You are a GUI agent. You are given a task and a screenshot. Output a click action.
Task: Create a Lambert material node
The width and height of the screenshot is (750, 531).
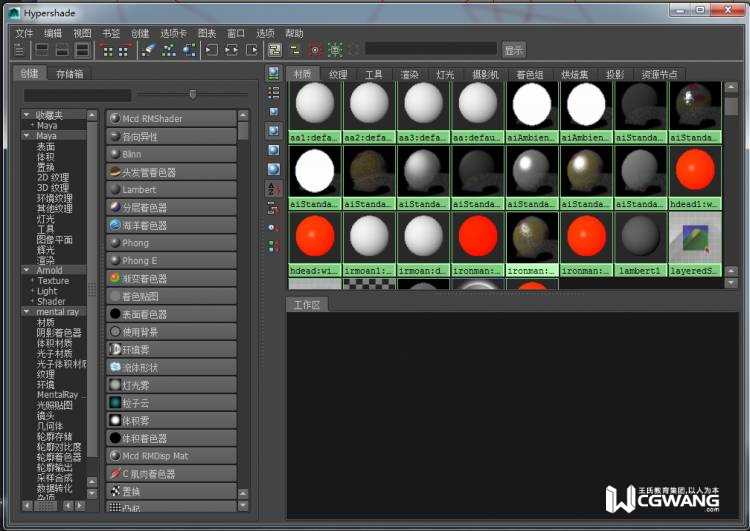coord(171,189)
